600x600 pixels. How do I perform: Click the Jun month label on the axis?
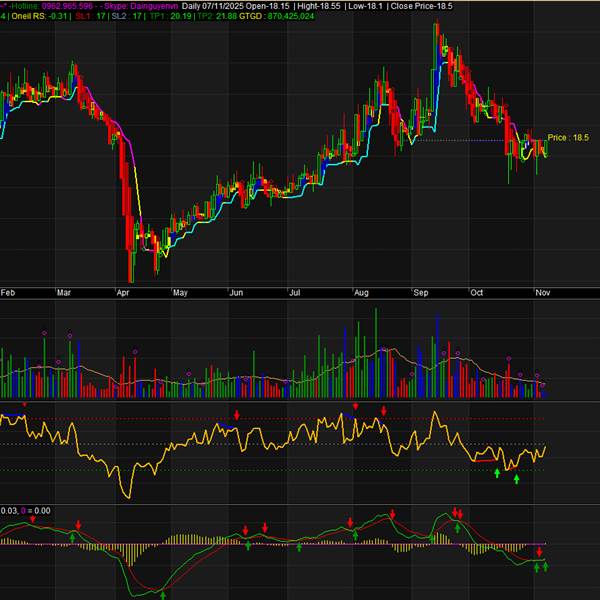(236, 293)
